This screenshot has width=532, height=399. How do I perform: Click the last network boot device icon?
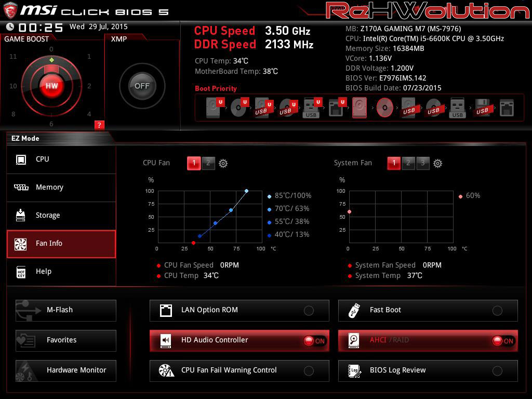point(506,108)
